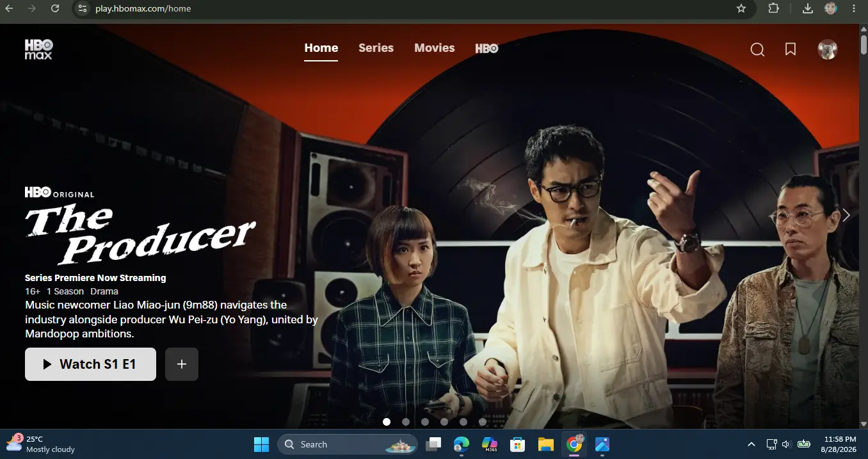
Task: Open HBO Max search
Action: 757,49
